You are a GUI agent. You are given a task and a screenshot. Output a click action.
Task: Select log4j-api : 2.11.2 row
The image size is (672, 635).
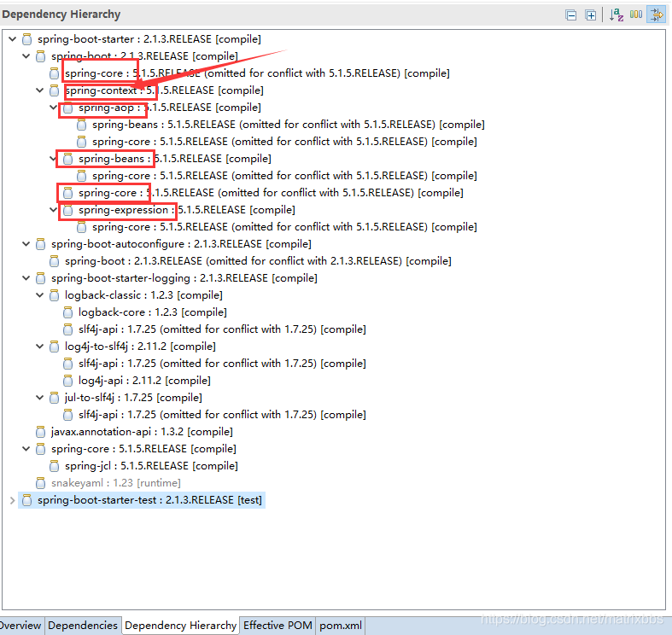(144, 381)
